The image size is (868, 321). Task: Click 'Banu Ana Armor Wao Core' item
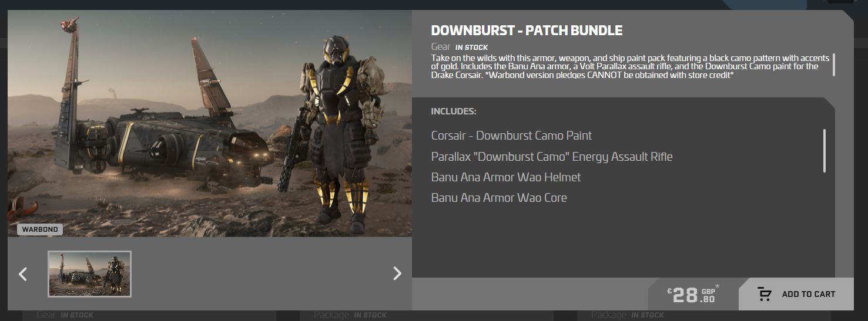click(499, 198)
